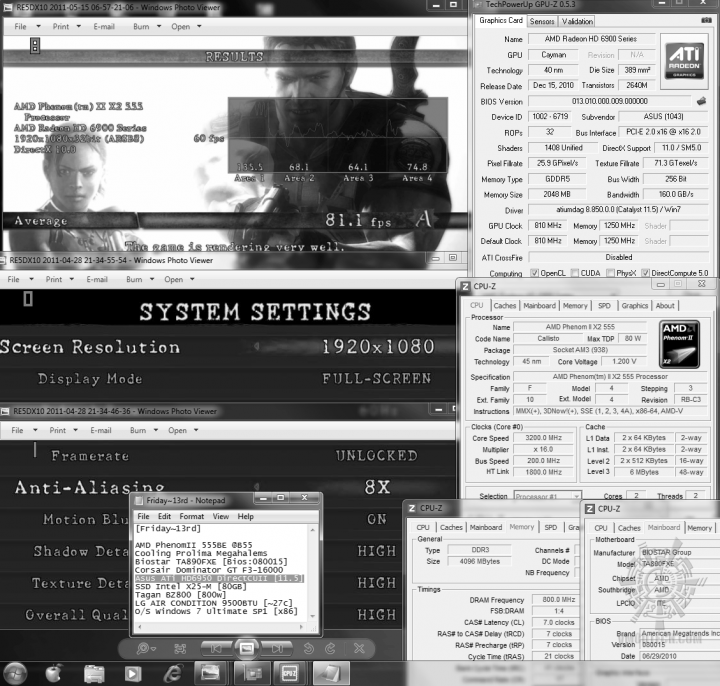Click the BIOS save chip icon in GPU-Z
This screenshot has width=720, height=686.
701,101
